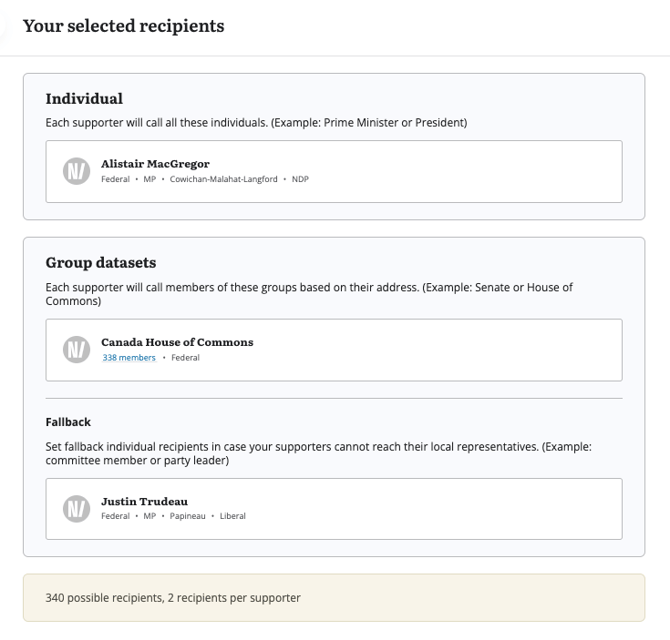
Task: Click Justin Trudeau's avatar icon
Action: pyautogui.click(x=77, y=509)
